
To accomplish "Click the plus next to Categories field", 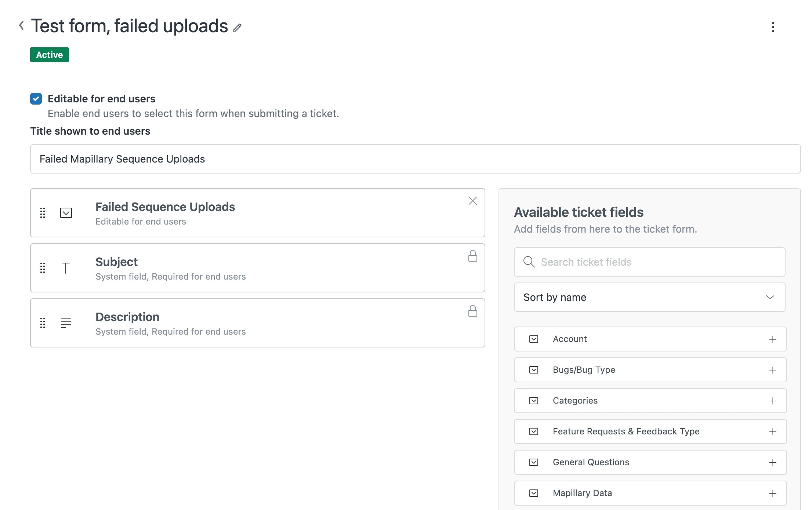I will coord(772,401).
